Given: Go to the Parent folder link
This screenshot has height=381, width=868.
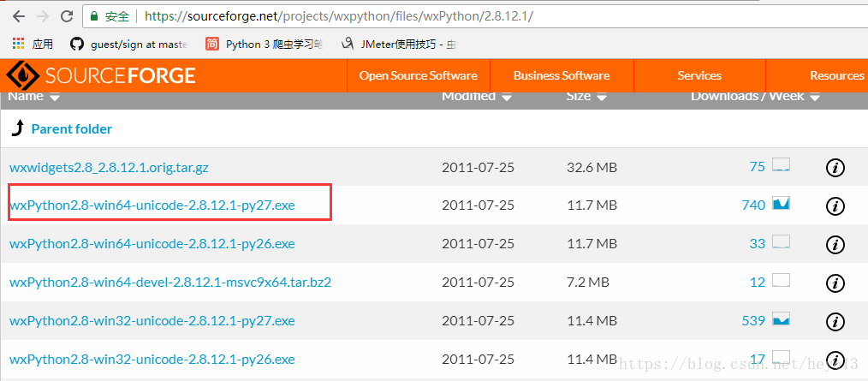Looking at the screenshot, I should [71, 129].
